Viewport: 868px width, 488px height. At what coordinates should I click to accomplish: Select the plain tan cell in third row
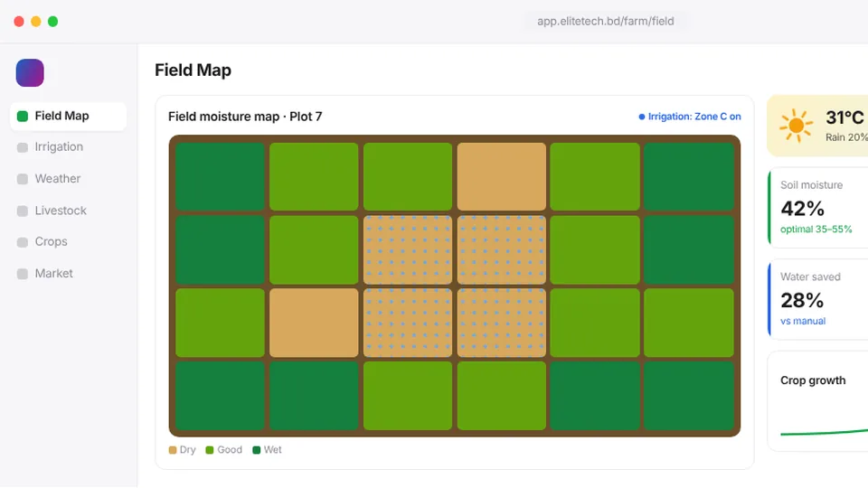click(314, 323)
